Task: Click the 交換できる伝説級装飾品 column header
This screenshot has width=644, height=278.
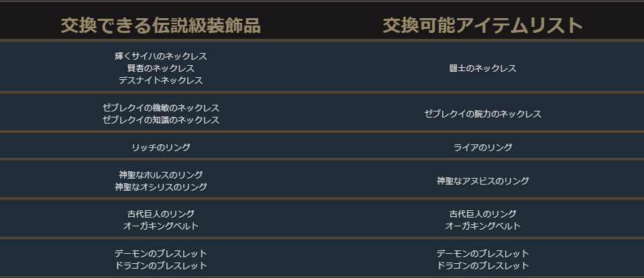Action: [x=160, y=26]
